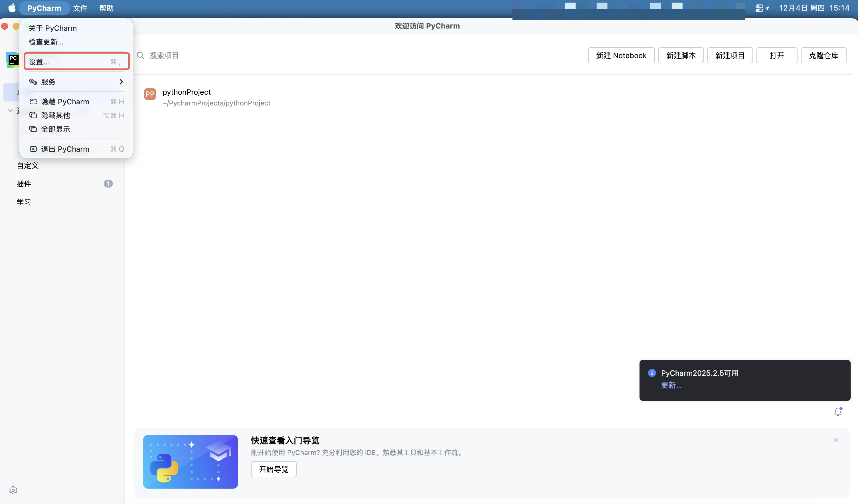The height and width of the screenshot is (504, 858).
Task: Click the PyCharm logo in the sidebar
Action: [x=12, y=60]
